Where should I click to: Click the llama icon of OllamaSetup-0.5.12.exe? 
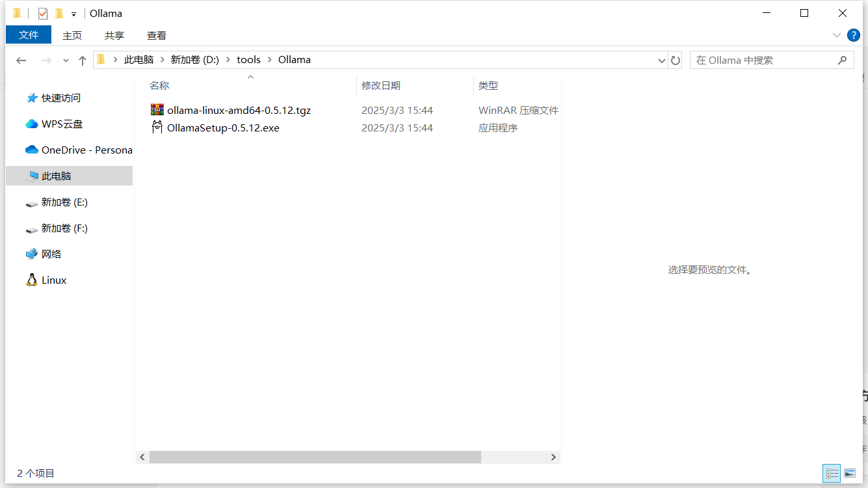tap(157, 128)
